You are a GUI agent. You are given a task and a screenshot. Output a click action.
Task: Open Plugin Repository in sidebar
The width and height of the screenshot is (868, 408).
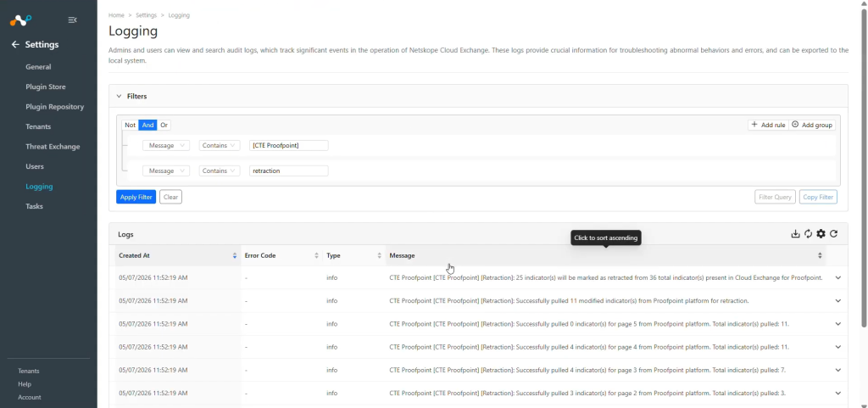[x=55, y=107]
